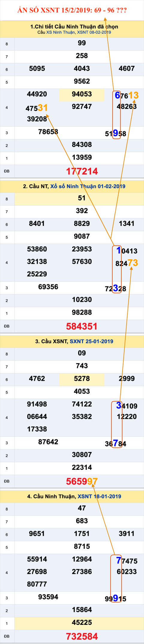Screen dimensions: 144x644
Task: Click heading '1.Chi tiết Cầu Ninh Thuận đã chọn'
Action: tap(74, 27)
